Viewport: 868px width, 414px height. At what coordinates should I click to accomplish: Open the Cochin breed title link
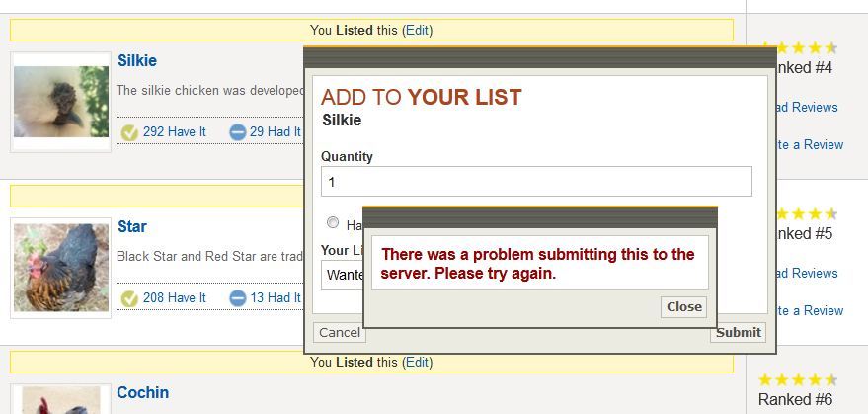[x=142, y=393]
